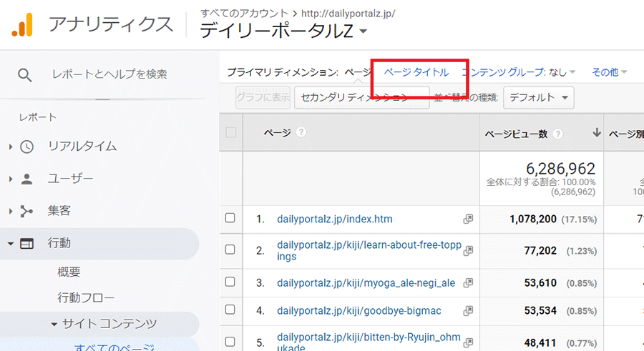Click the 48,411 pageviews cell
644x351 pixels.
pos(540,342)
